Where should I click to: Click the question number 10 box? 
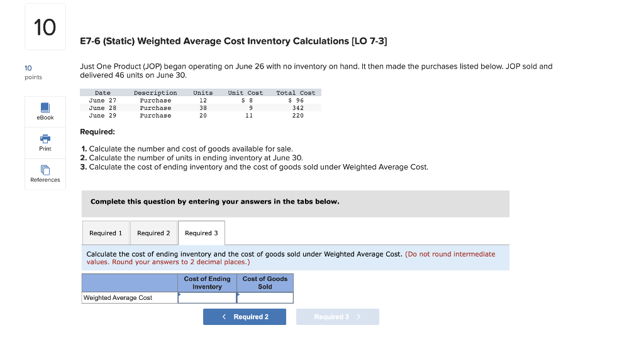45,27
